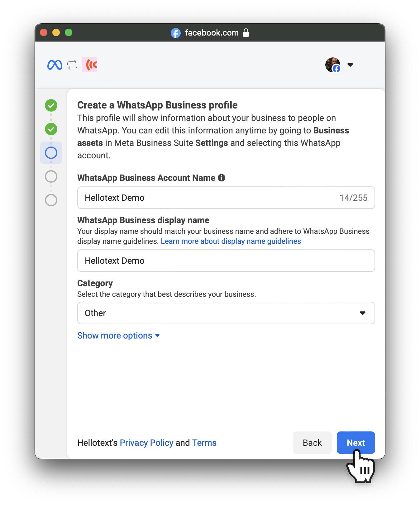The height and width of the screenshot is (505, 420).
Task: Click the WhatsApp Business Account Name field
Action: coord(226,198)
